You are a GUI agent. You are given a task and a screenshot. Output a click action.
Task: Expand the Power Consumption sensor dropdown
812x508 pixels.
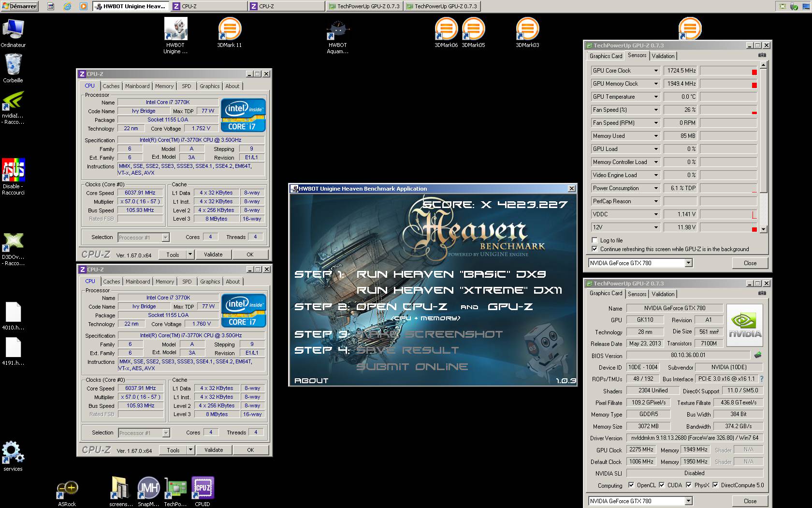656,188
